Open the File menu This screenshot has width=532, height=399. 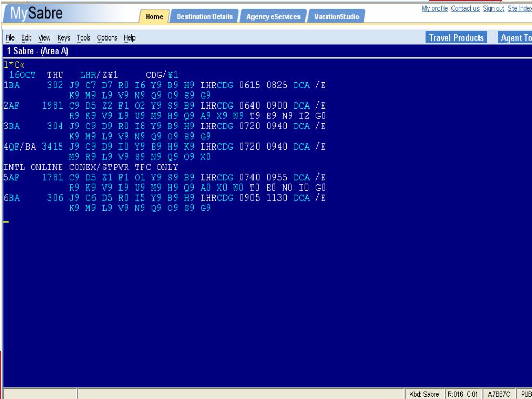click(10, 37)
